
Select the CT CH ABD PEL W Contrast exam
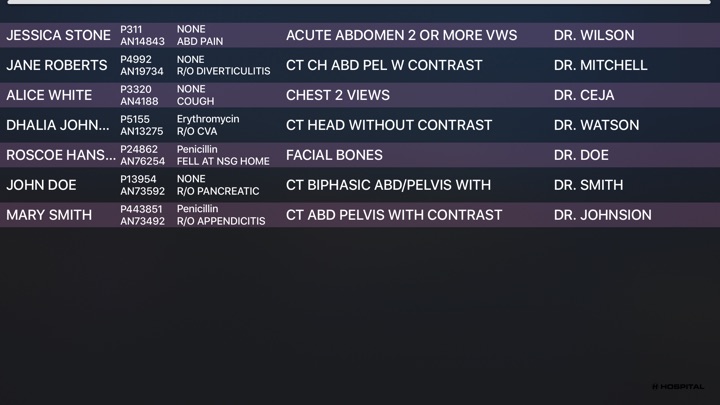384,65
